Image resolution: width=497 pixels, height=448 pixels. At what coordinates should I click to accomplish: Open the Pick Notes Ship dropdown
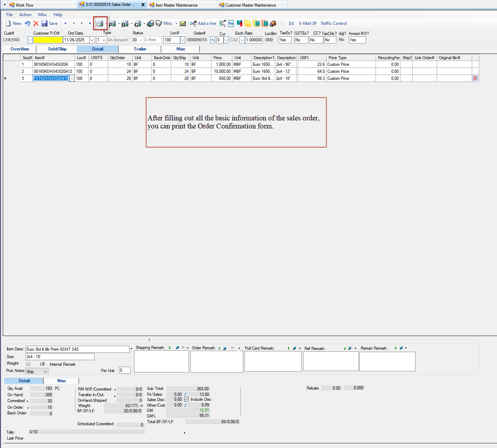pyautogui.click(x=36, y=371)
